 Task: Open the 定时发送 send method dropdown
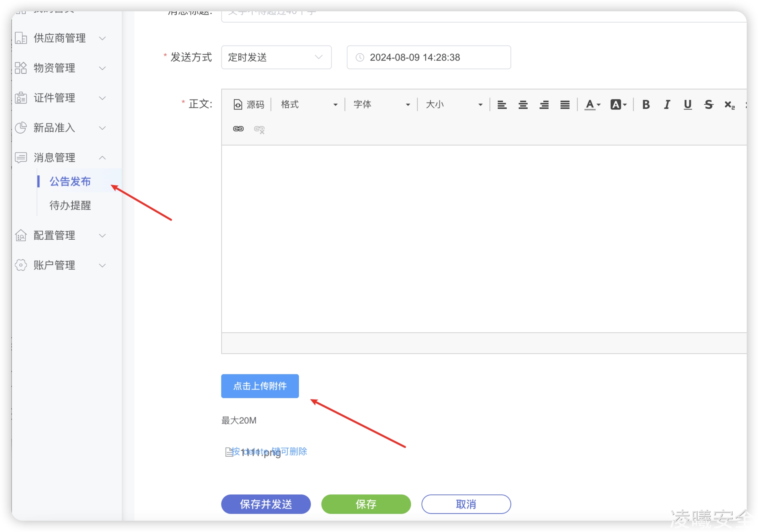pos(276,57)
